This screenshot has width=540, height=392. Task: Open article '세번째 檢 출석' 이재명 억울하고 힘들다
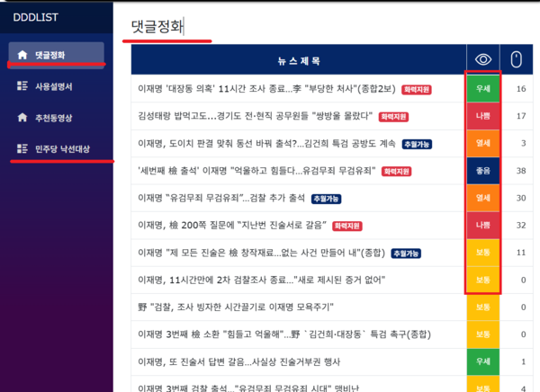(256, 171)
